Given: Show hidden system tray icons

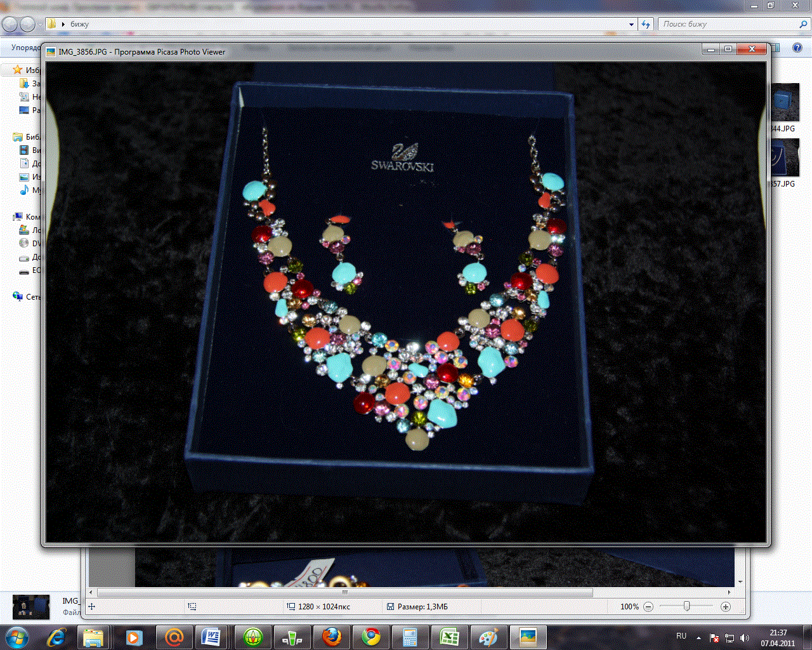Looking at the screenshot, I should coord(698,637).
